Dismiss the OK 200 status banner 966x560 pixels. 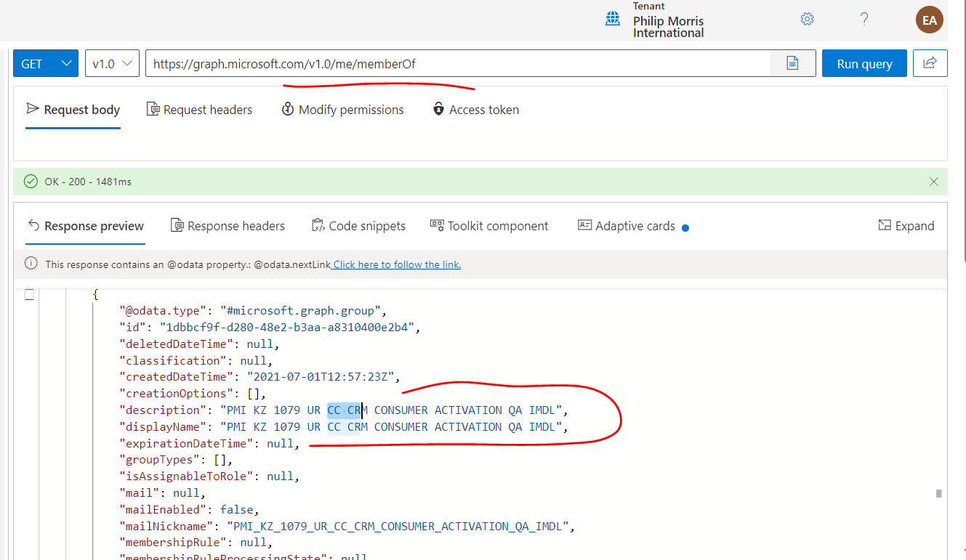tap(933, 182)
